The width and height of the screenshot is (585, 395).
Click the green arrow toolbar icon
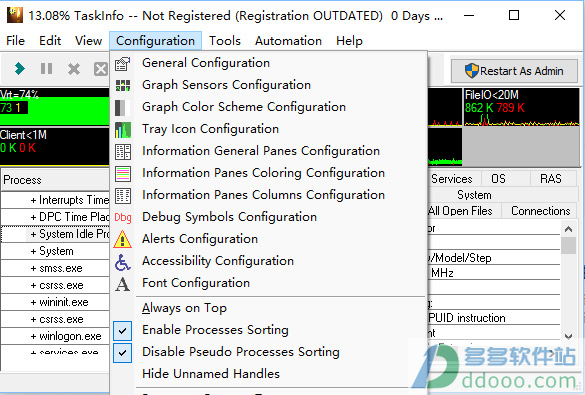tap(19, 69)
